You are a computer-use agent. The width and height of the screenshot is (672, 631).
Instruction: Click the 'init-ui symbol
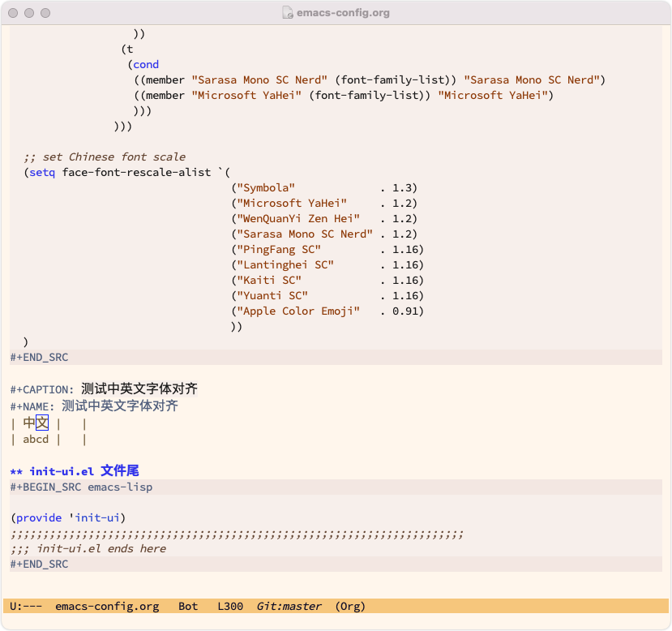point(94,517)
